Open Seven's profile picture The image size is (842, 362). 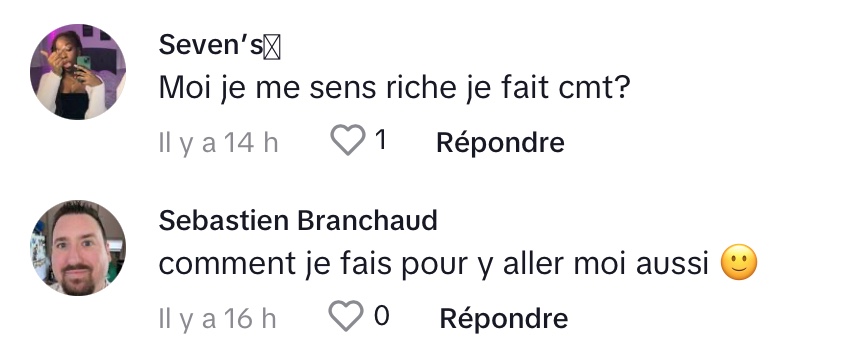point(78,71)
